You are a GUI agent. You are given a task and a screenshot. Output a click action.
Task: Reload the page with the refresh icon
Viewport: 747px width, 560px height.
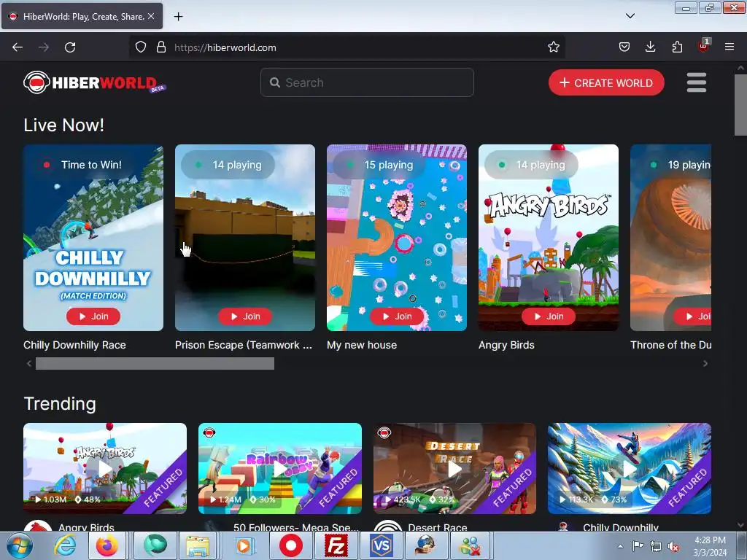[70, 47]
